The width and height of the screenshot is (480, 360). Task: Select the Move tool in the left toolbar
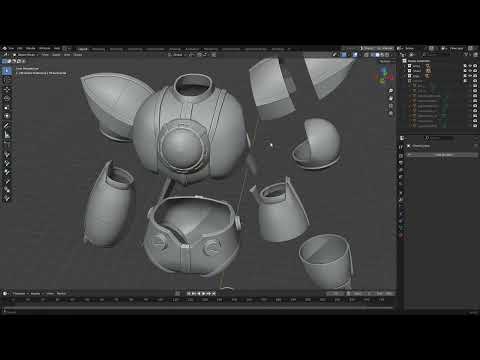[x=7, y=89]
